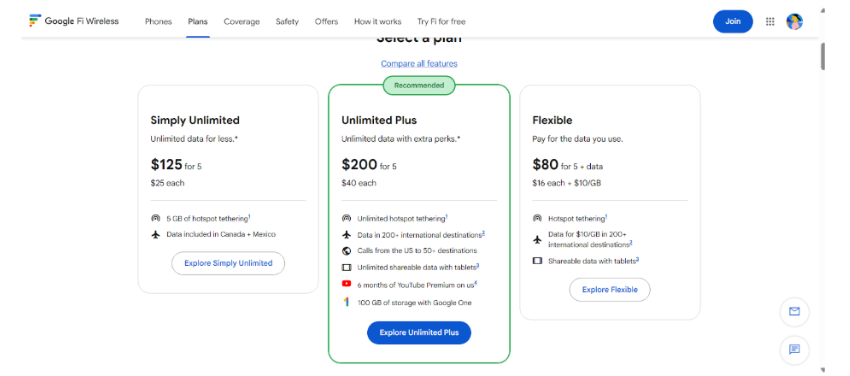The height and width of the screenshot is (376, 850).
Task: Click airplane icon beside Data for $10/GB
Action: 537,239
